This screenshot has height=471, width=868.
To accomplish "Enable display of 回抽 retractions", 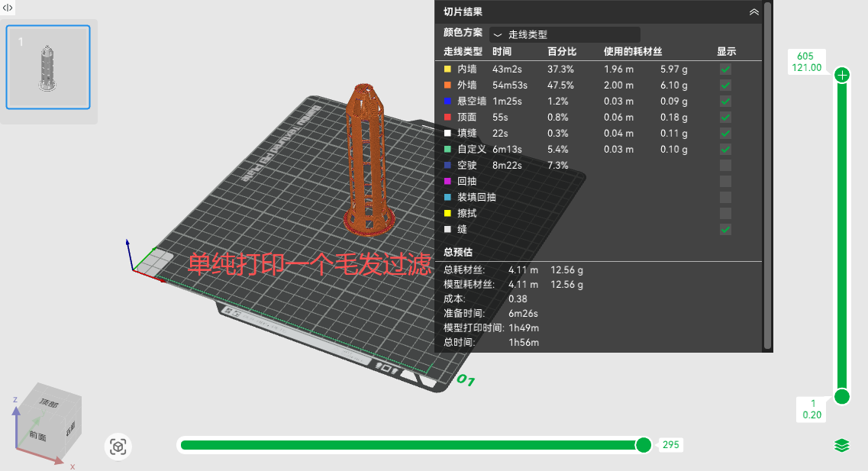I will pyautogui.click(x=725, y=182).
